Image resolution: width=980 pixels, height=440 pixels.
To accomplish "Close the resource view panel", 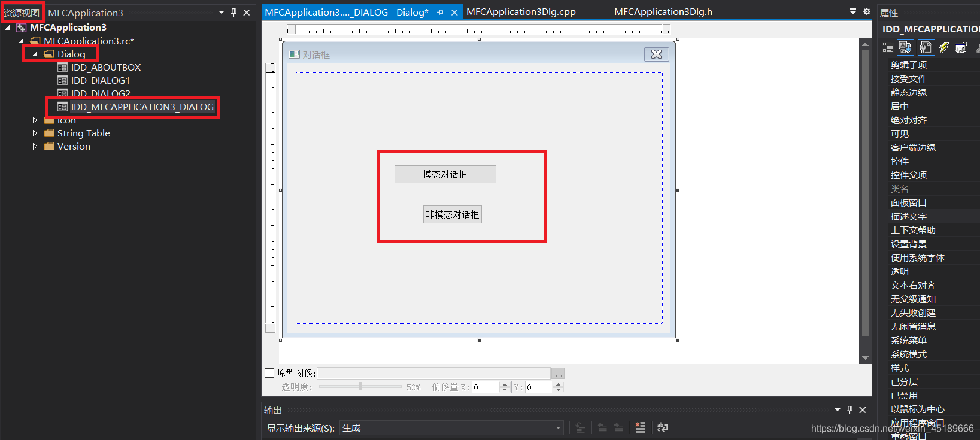I will (247, 12).
